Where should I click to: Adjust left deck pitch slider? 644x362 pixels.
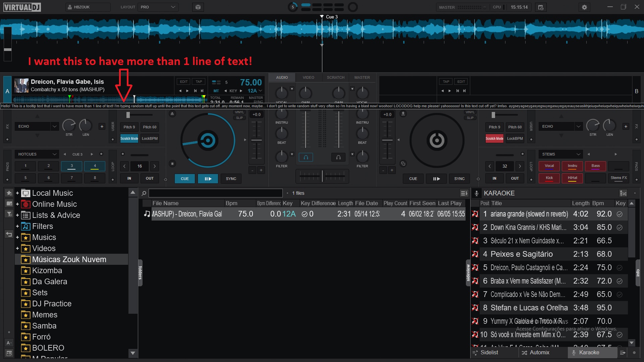point(257,140)
